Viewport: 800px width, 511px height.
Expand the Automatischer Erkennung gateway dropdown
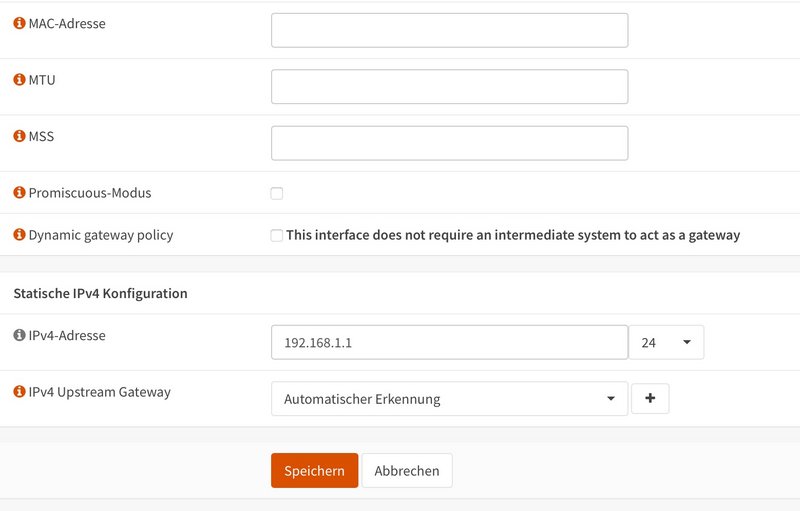pyautogui.click(x=449, y=399)
